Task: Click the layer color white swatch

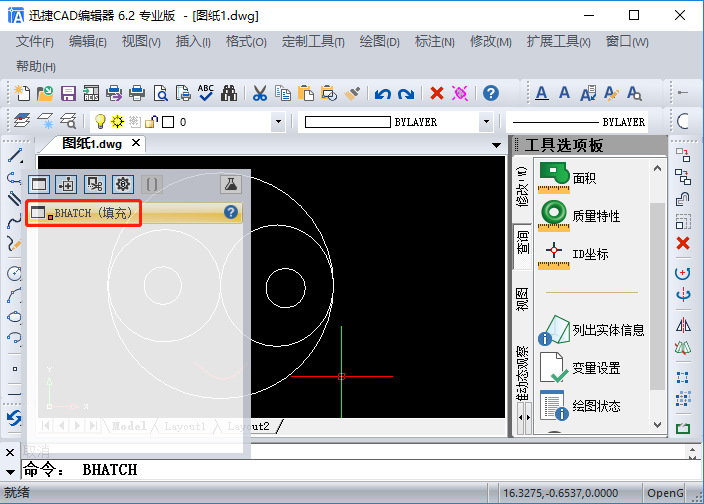Action: [x=168, y=122]
